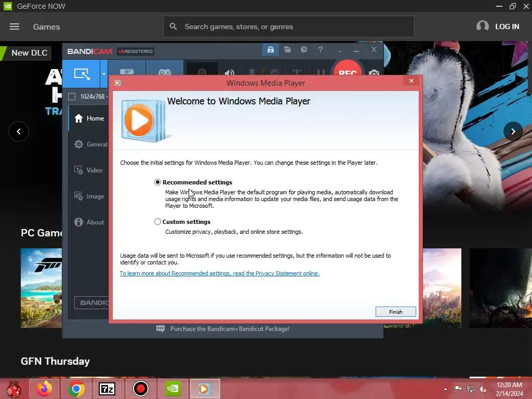Open Bandicam Image tab
Screen dimensions: 532x399
[x=89, y=196]
